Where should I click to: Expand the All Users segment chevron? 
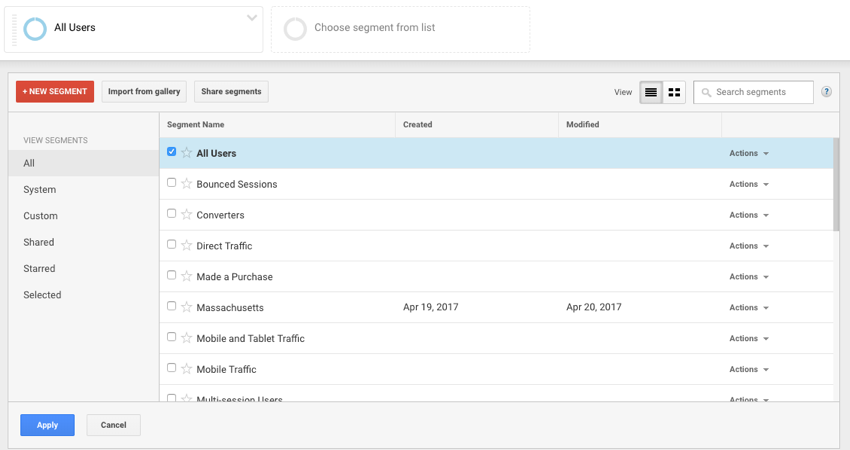(x=252, y=17)
